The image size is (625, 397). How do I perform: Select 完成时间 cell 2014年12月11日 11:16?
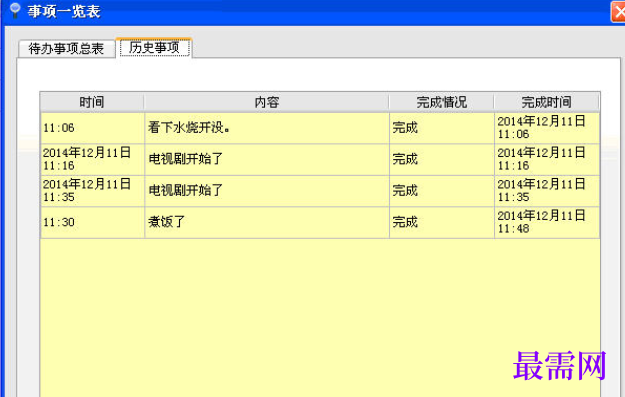[547, 159]
